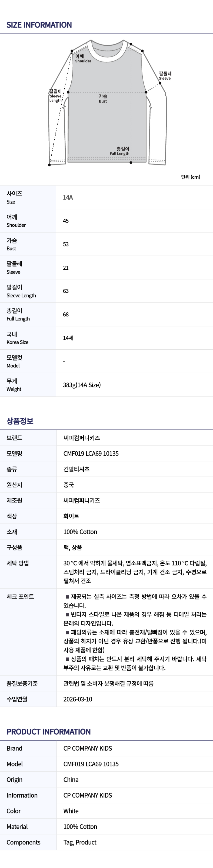Screen dimensions: 213x868
Task: Select the 상품정보 section heading
Action: click(x=20, y=421)
